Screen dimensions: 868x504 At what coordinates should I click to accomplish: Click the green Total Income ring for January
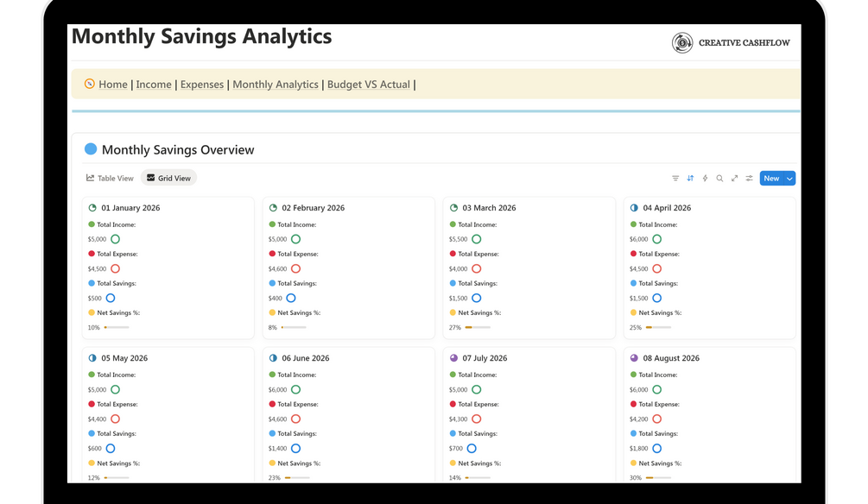115,239
